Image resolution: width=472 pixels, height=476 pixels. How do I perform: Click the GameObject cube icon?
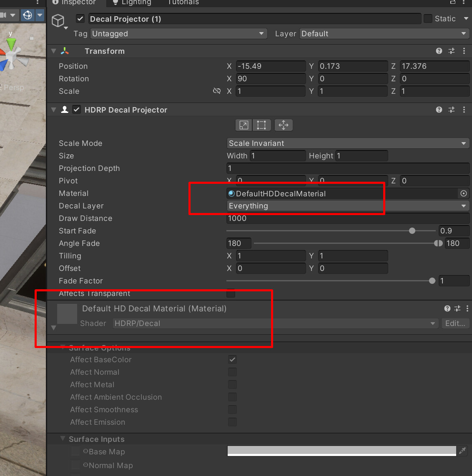(x=58, y=21)
